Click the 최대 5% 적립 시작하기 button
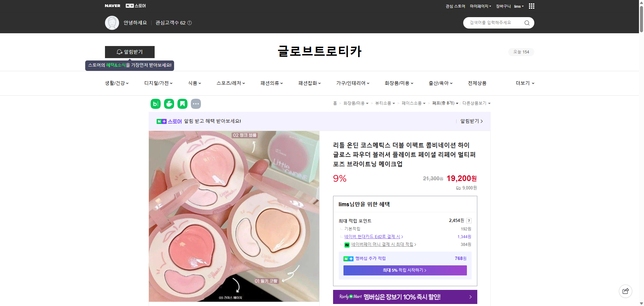Viewport: 644px width, 306px height. [405, 270]
